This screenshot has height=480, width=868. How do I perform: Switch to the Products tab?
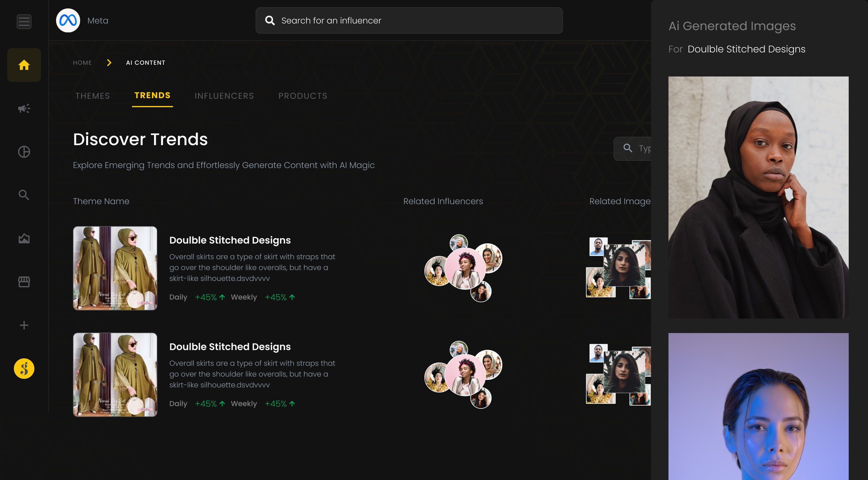[303, 96]
